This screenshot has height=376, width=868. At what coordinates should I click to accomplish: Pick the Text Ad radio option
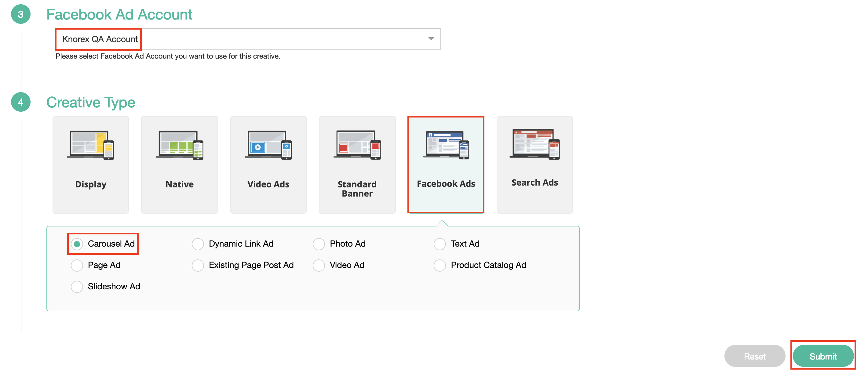click(440, 244)
